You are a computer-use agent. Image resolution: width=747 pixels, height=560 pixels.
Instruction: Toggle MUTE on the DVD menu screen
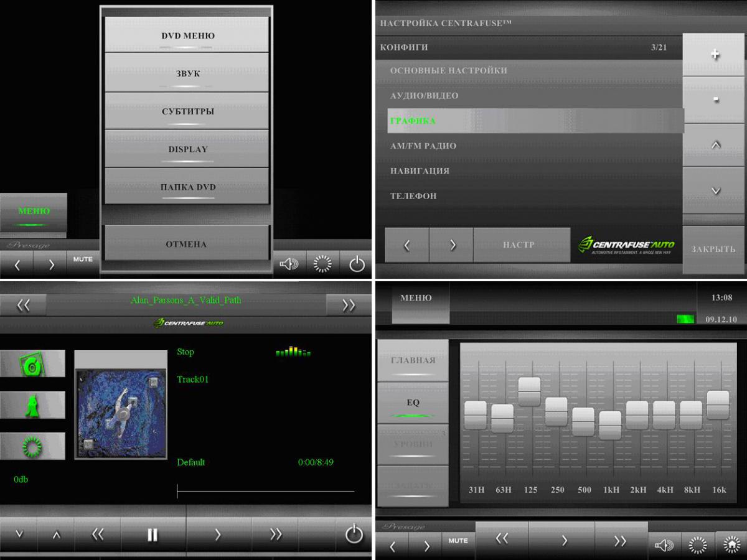point(82,259)
